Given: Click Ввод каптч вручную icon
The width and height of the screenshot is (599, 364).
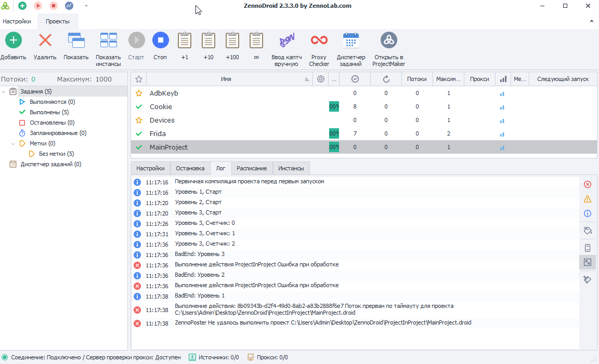Looking at the screenshot, I should (x=287, y=41).
